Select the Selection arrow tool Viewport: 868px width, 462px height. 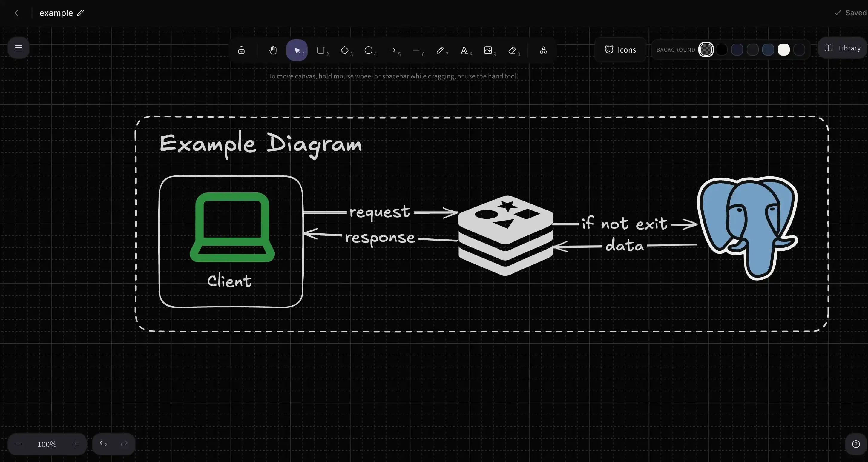pyautogui.click(x=297, y=50)
